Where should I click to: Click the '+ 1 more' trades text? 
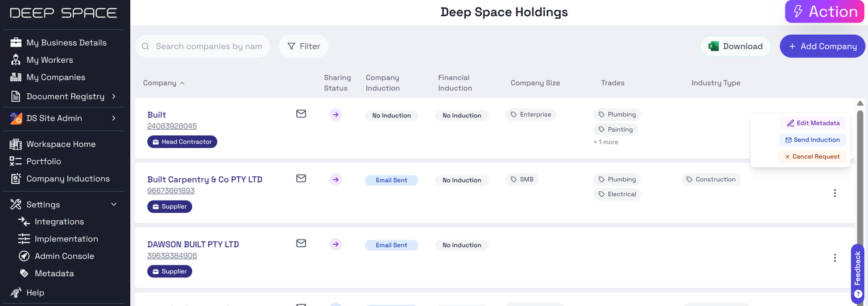(x=606, y=142)
